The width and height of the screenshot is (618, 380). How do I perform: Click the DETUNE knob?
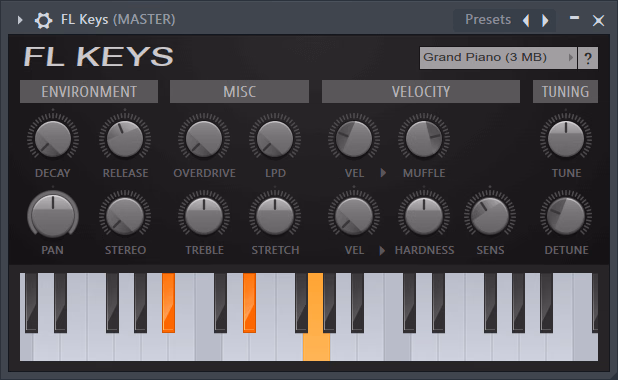coord(566,216)
